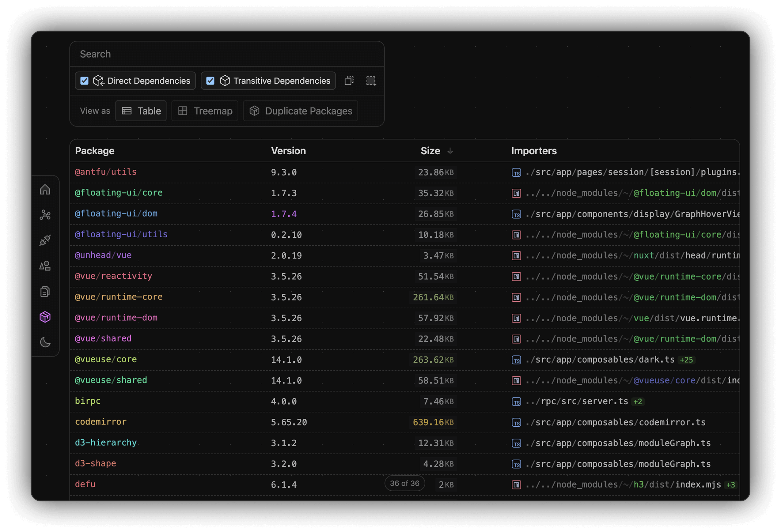Image resolution: width=781 pixels, height=532 pixels.
Task: Click the duplicate squares icon near filters
Action: coord(349,81)
